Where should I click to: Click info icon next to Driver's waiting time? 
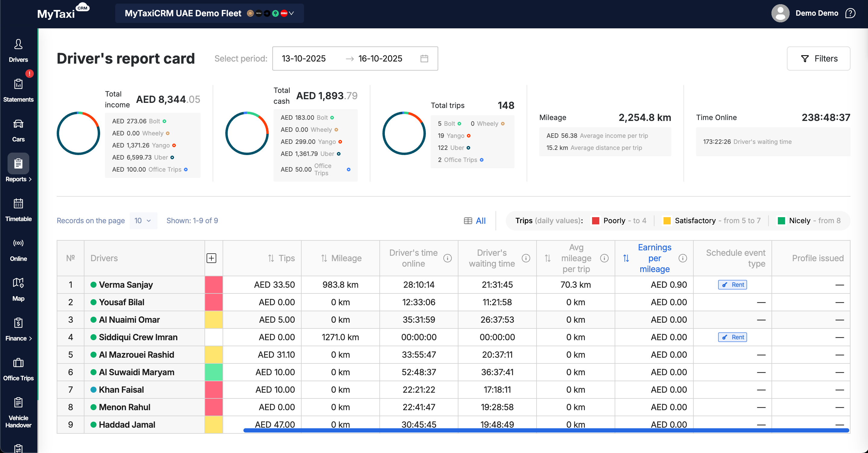(526, 258)
